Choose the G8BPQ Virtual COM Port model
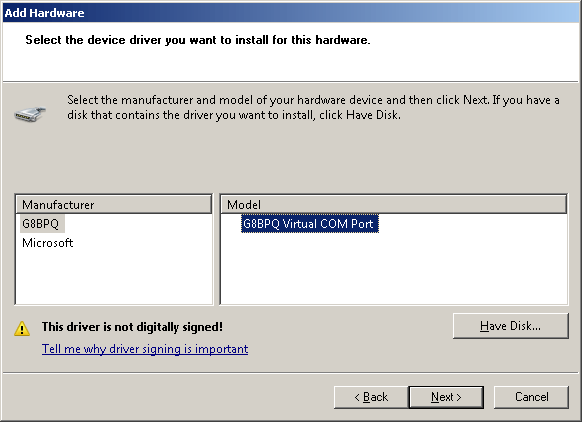This screenshot has width=582, height=422. tap(310, 223)
